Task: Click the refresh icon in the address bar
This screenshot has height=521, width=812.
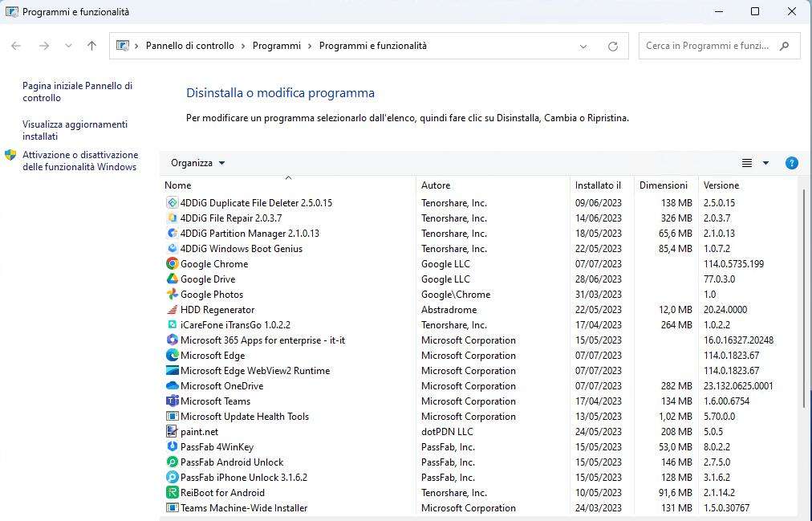Action: pos(612,46)
